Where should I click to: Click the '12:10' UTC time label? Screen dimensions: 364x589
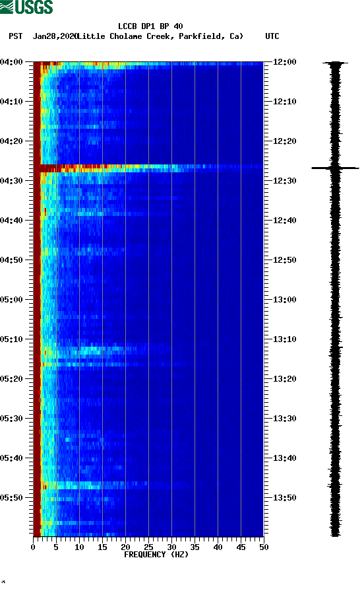285,102
